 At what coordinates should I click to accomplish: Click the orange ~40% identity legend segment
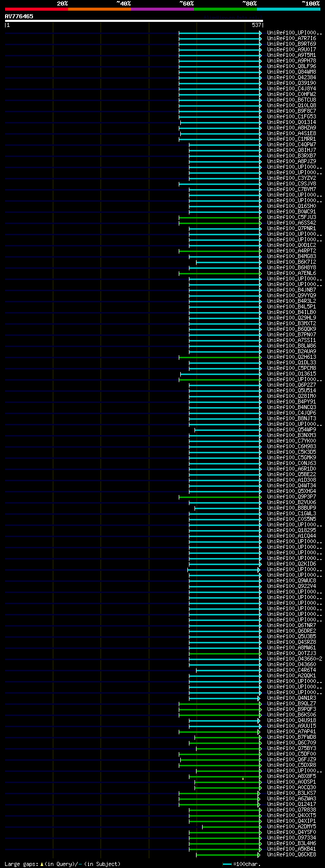pyautogui.click(x=100, y=9)
